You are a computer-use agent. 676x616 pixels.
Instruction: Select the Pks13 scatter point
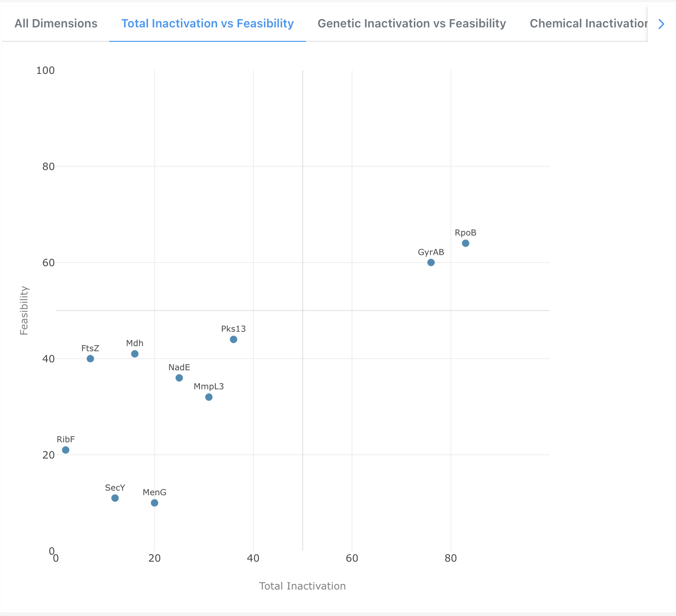(233, 340)
